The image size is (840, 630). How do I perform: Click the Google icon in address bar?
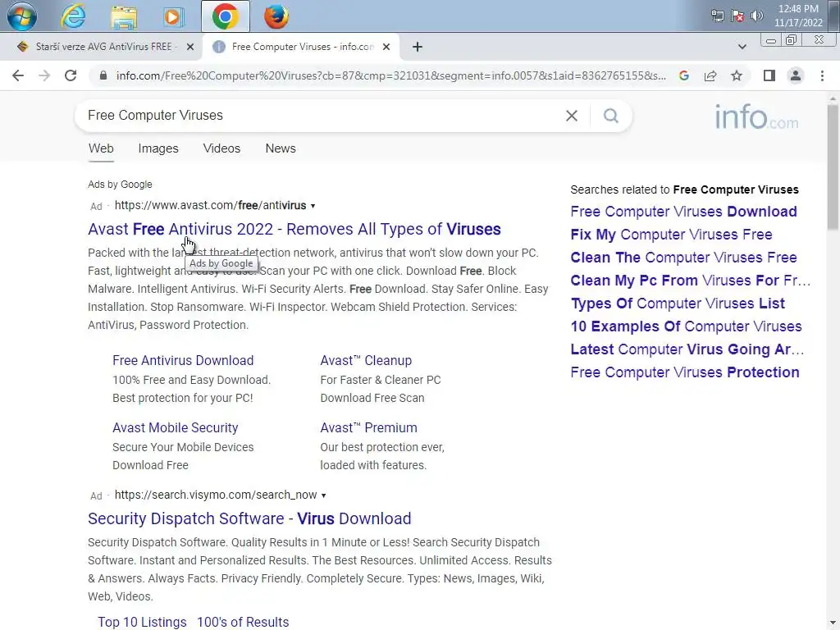684,75
